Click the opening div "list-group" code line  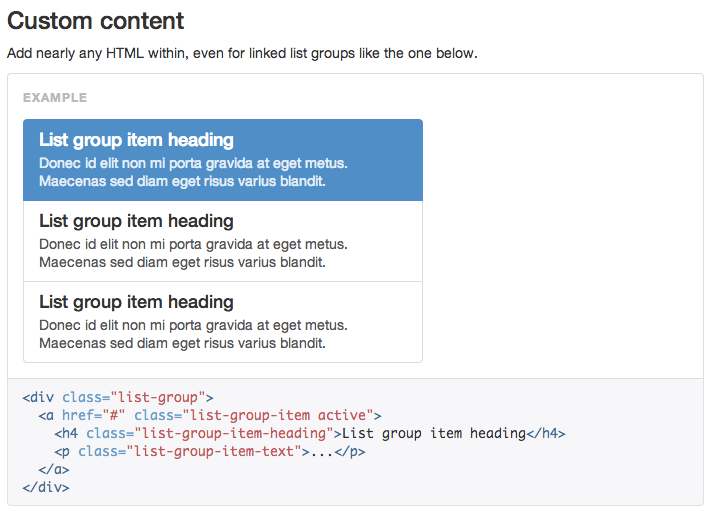118,397
